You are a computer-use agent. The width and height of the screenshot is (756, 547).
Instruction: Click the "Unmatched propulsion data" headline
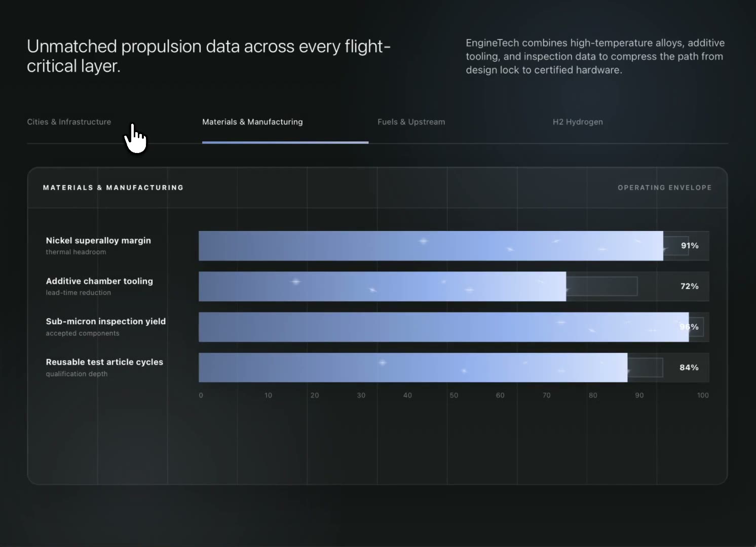click(x=209, y=56)
